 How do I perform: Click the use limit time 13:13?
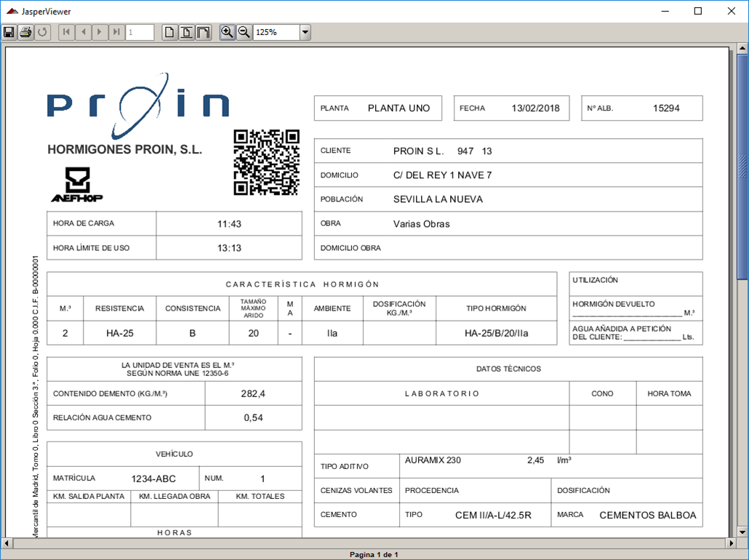point(229,248)
